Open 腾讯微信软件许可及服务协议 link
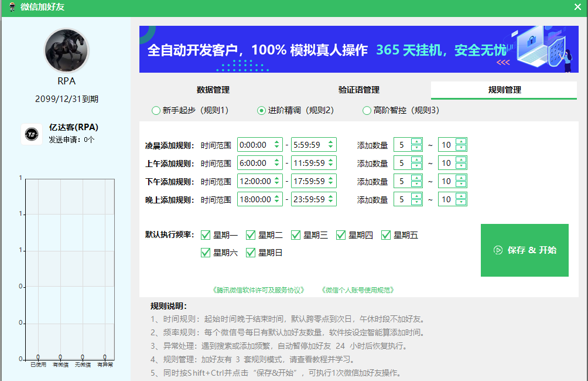 [258, 290]
